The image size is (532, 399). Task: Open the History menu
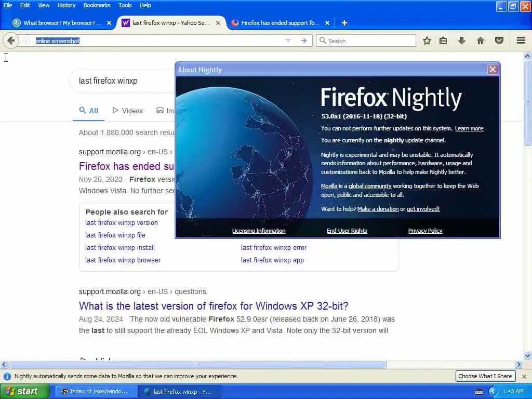pos(66,5)
